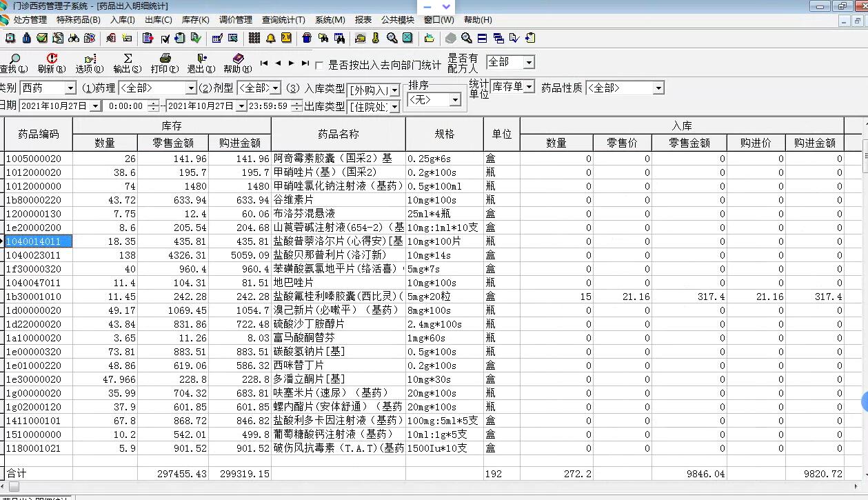Click the dark grid keypad toolbar icon
Screen dimensions: 868x500
tap(254, 38)
